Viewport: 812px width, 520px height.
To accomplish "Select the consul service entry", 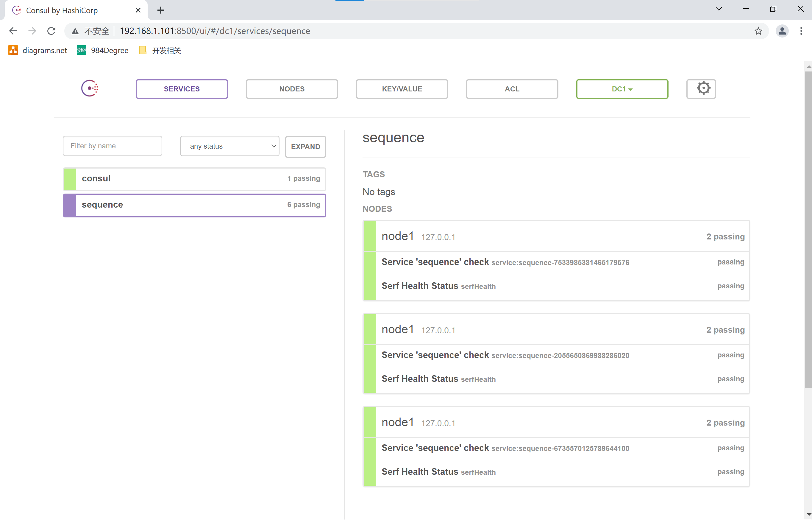I will [x=194, y=178].
